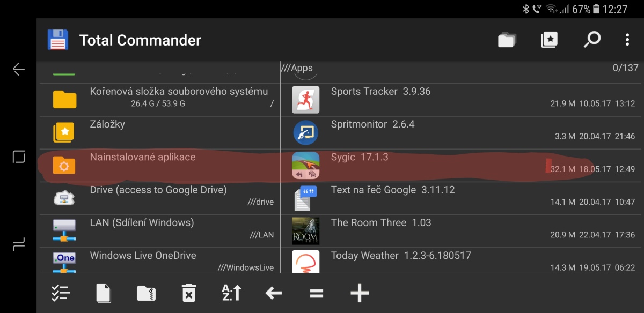Viewport: 644px width, 313px height.
Task: Tap the equals sign panel sync button
Action: pyautogui.click(x=317, y=293)
